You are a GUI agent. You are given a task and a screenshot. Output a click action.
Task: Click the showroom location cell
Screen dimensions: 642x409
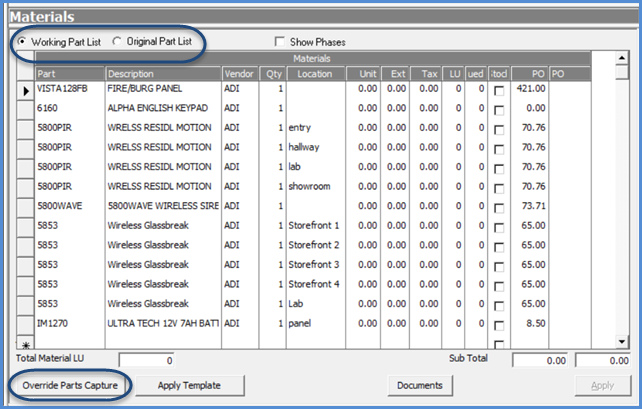(316, 186)
